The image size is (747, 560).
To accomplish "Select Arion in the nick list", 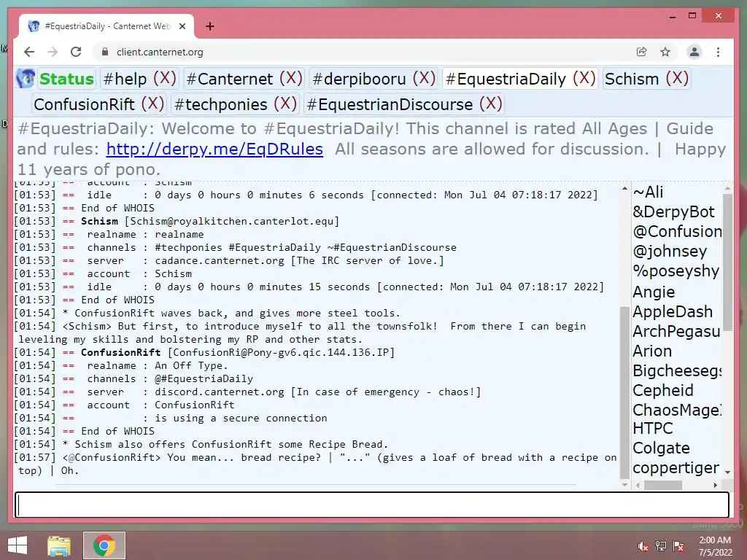I will pyautogui.click(x=652, y=351).
